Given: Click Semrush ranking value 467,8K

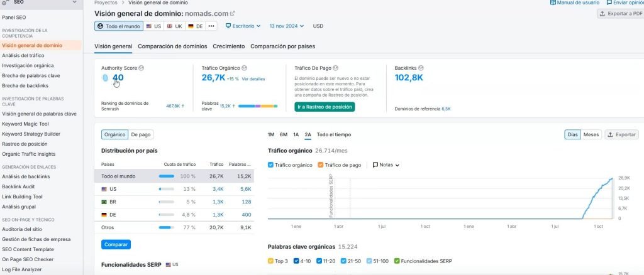Looking at the screenshot, I should [x=173, y=105].
